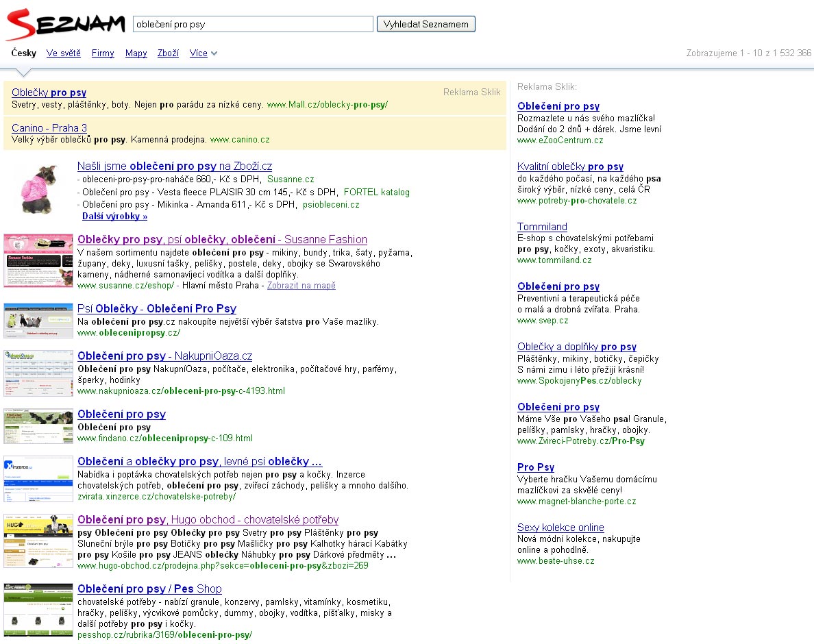Open the findano.cz 'Oblečení pro psy' result title
The image size is (814, 644).
pyautogui.click(x=121, y=414)
